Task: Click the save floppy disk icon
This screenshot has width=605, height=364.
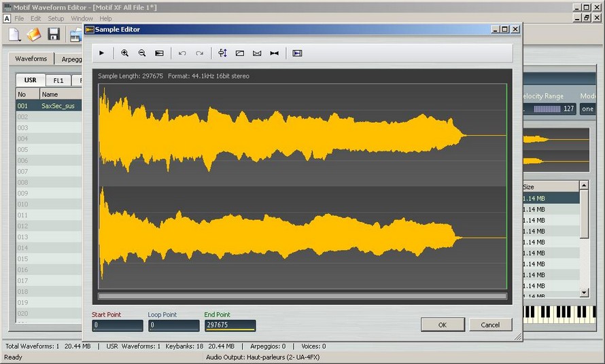Action: tap(54, 34)
